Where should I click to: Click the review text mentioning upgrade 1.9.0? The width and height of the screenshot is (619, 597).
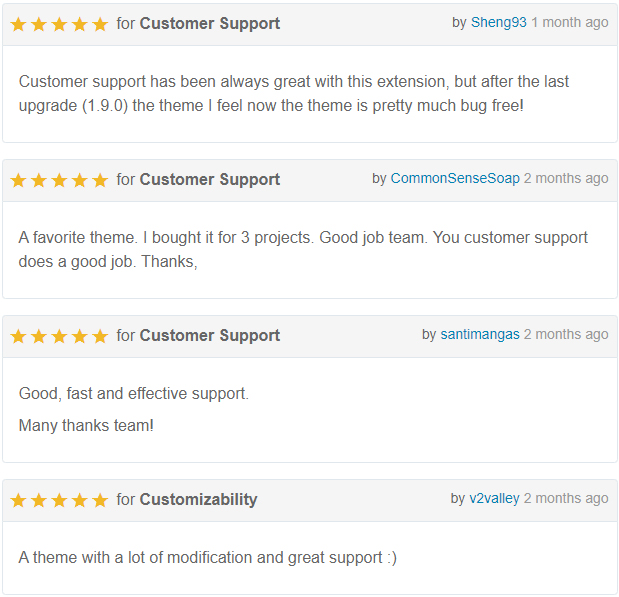294,94
